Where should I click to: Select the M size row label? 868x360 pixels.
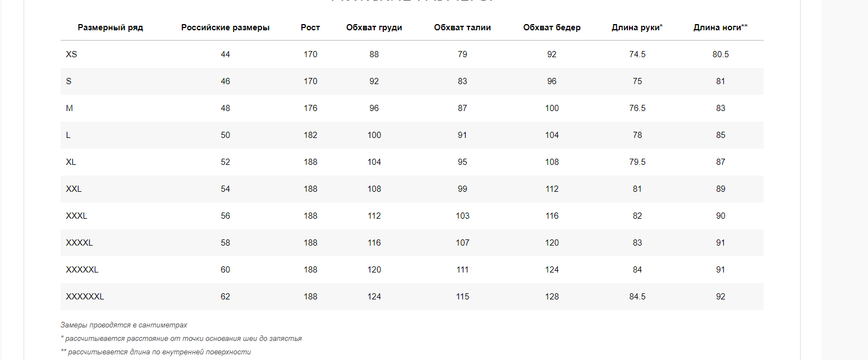[70, 108]
